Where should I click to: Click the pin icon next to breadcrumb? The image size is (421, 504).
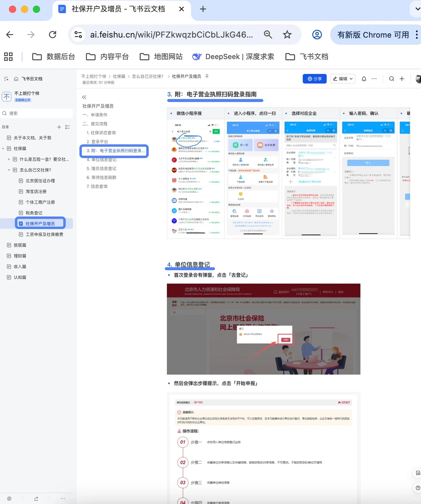[207, 76]
